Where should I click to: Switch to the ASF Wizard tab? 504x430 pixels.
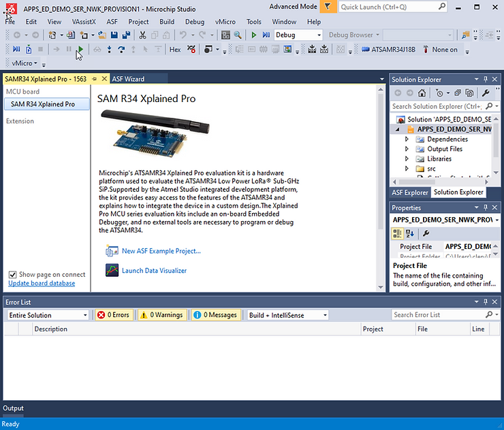(x=128, y=79)
